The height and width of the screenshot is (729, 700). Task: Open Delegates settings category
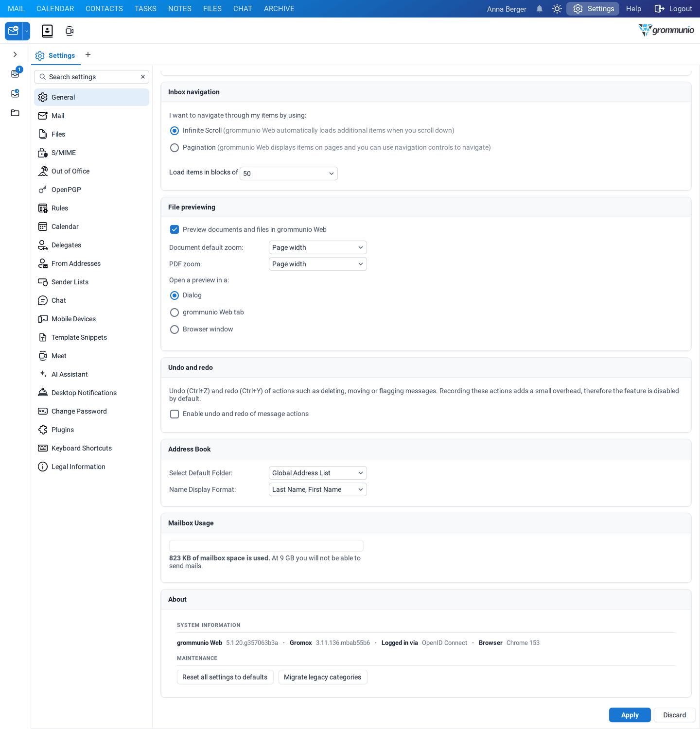91,245
